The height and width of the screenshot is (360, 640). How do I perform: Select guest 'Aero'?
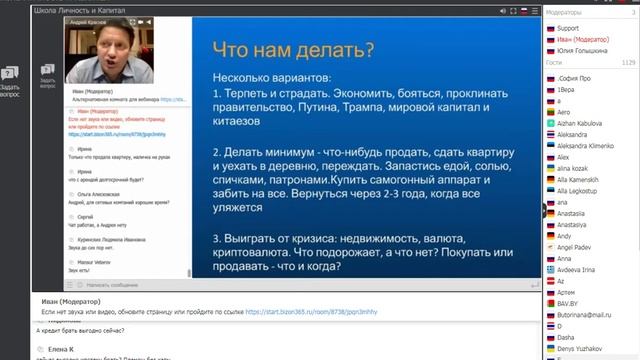(564, 112)
